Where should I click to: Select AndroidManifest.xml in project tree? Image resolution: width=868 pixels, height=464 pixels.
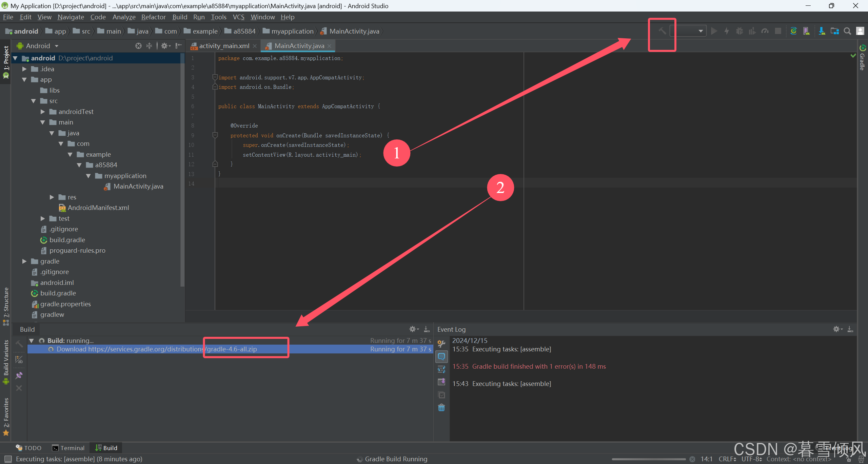click(98, 208)
